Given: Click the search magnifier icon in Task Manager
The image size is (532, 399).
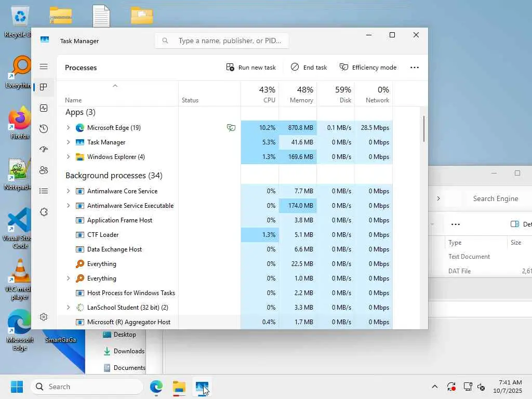Looking at the screenshot, I should pyautogui.click(x=165, y=41).
